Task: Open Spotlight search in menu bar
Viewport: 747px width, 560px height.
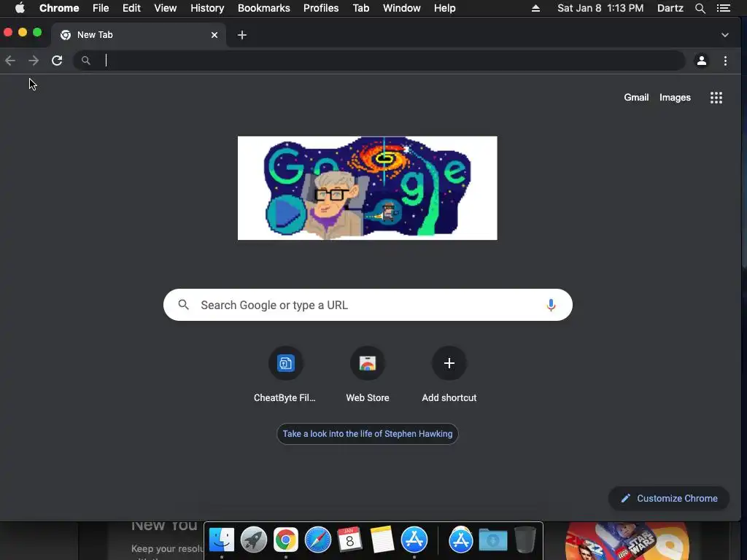Action: (700, 8)
